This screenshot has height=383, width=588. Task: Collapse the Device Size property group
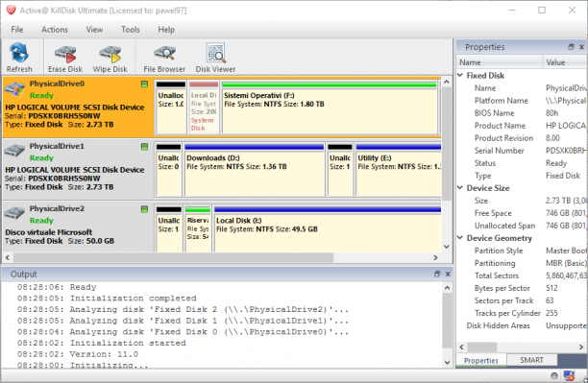460,187
